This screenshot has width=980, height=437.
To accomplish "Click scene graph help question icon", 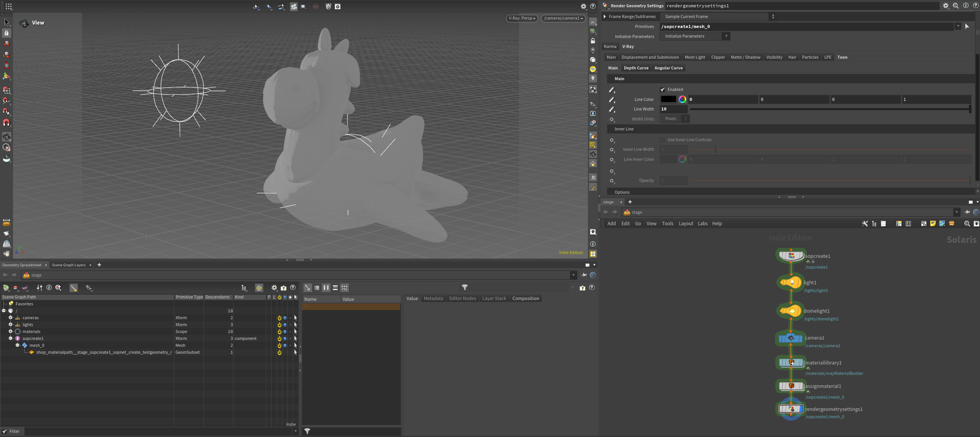I will point(293,288).
